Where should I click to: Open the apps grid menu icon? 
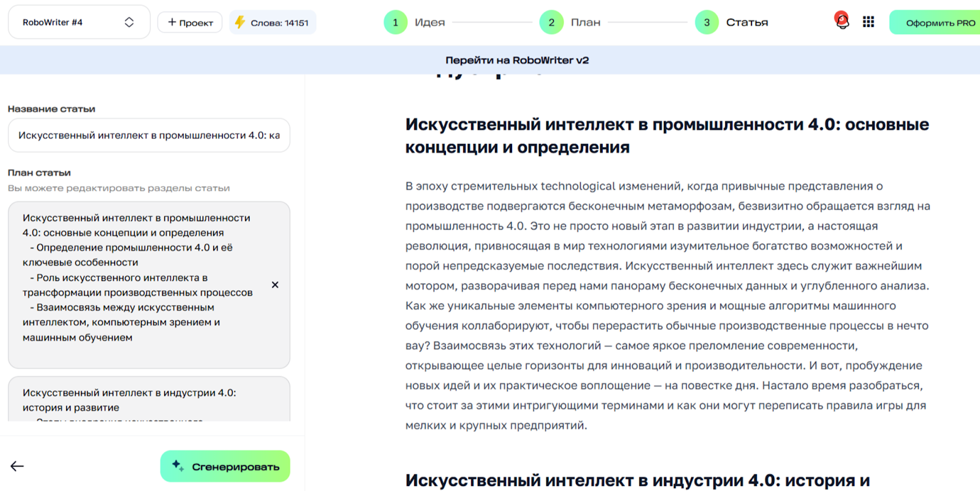pyautogui.click(x=868, y=22)
